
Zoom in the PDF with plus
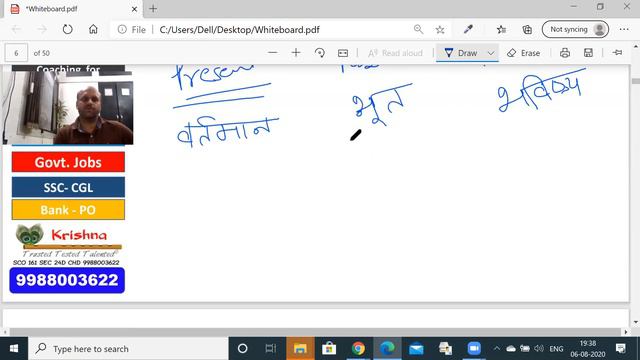pos(296,53)
